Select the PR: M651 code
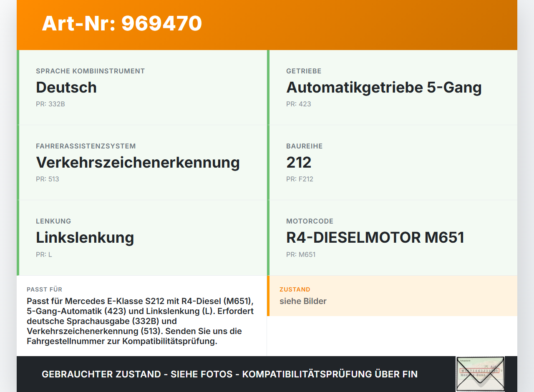The width and height of the screenshot is (534, 392). coord(301,254)
